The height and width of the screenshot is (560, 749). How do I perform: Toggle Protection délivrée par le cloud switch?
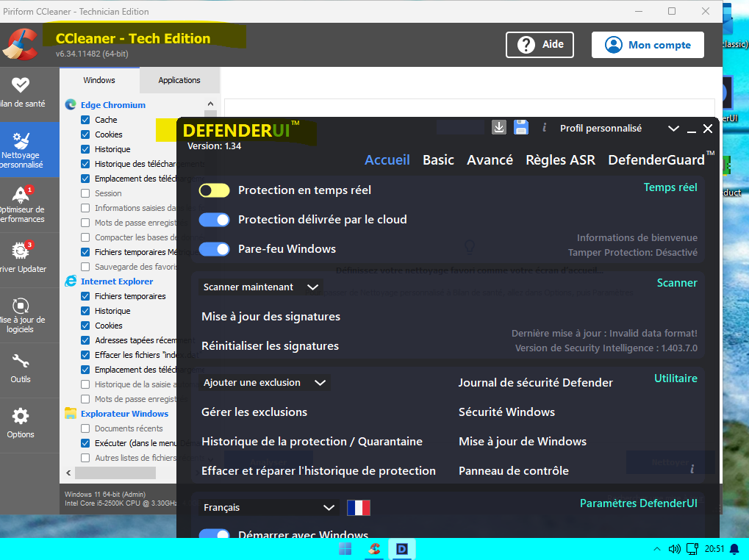coord(214,220)
